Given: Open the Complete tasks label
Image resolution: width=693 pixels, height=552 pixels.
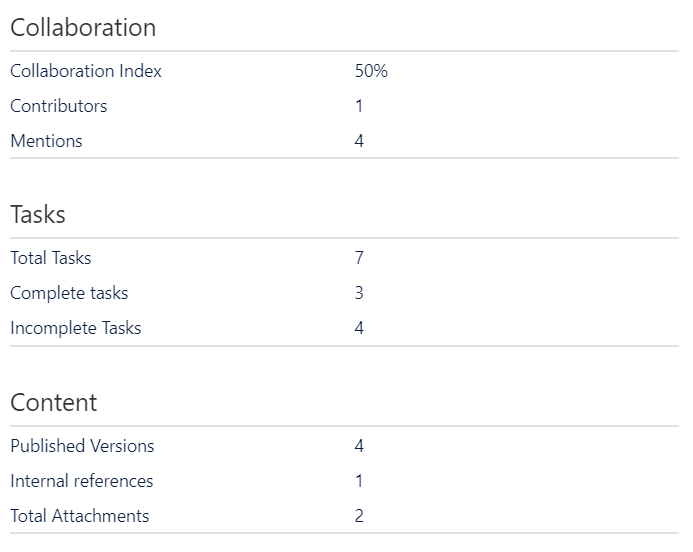Looking at the screenshot, I should click(x=69, y=293).
